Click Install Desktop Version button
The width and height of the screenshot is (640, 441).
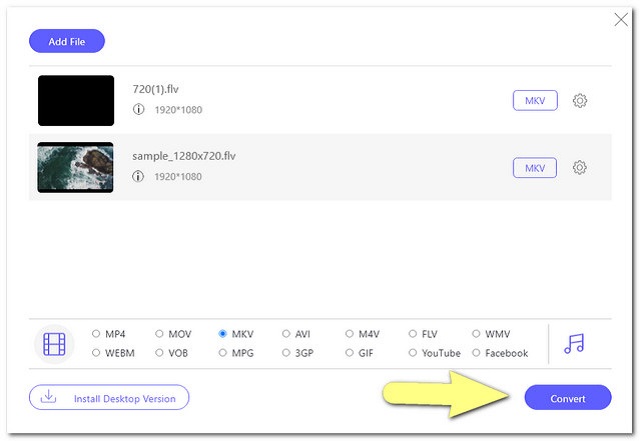click(109, 398)
